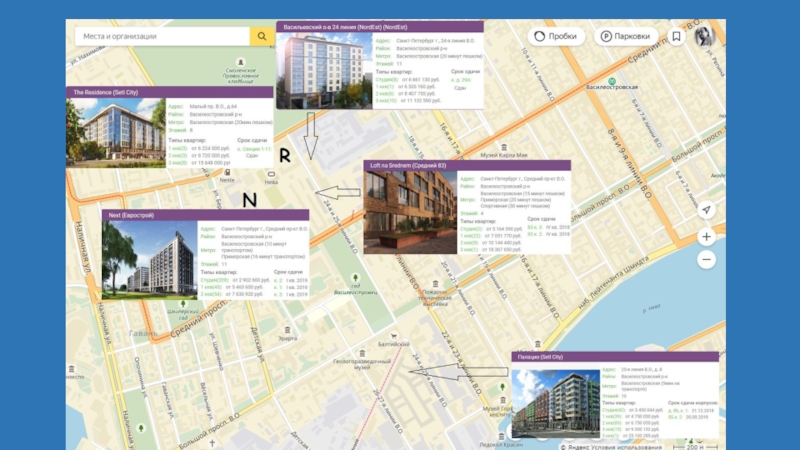This screenshot has width=800, height=450.
Task: Click the 'Гавань' district label
Action: coord(143,333)
